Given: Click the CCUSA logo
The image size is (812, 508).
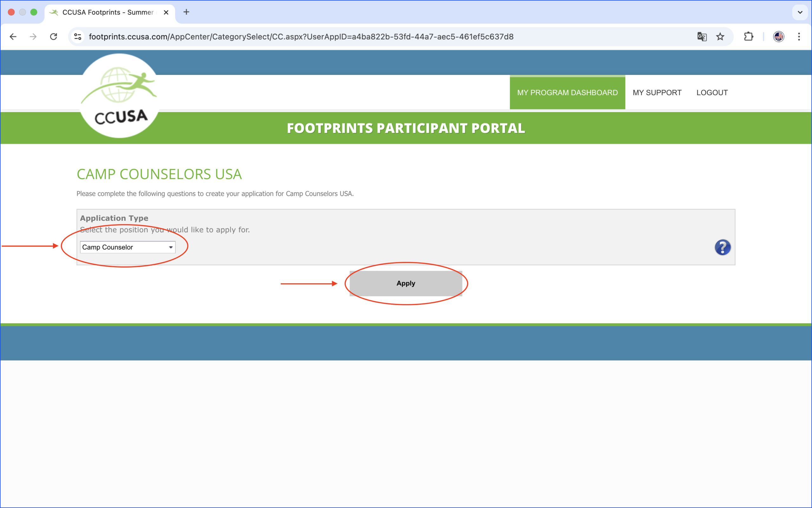Looking at the screenshot, I should (x=120, y=96).
